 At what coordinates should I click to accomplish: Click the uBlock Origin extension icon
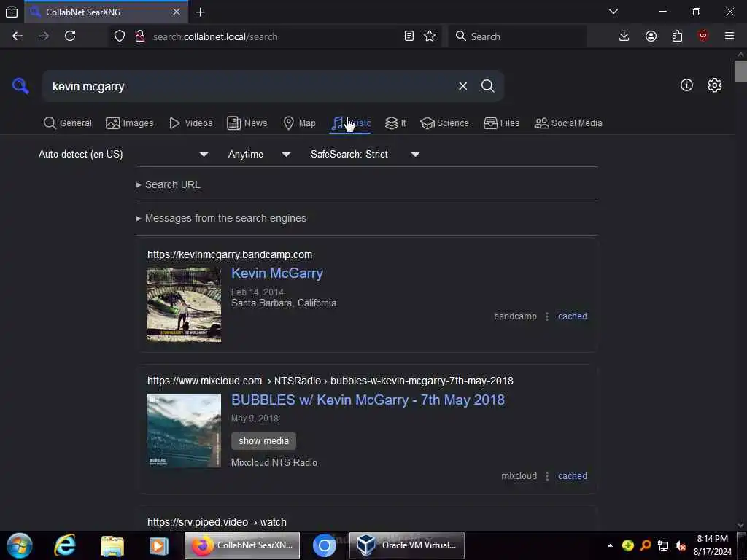pos(703,36)
